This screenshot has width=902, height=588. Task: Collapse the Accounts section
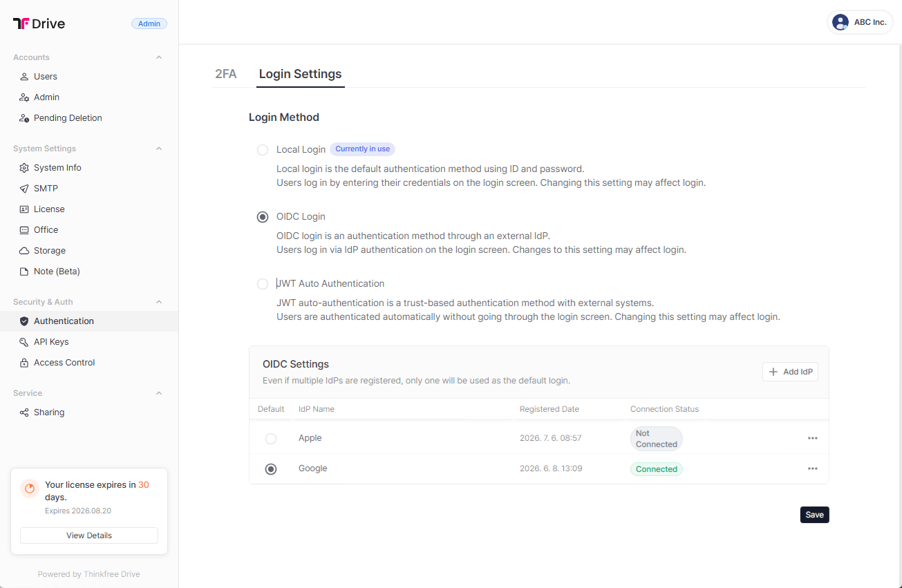point(159,57)
